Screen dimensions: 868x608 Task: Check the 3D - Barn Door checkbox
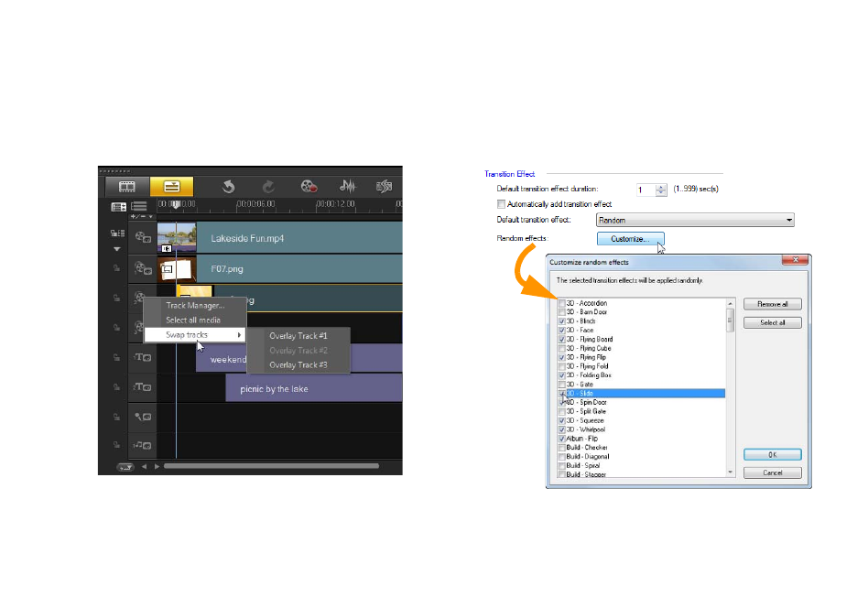pos(562,312)
